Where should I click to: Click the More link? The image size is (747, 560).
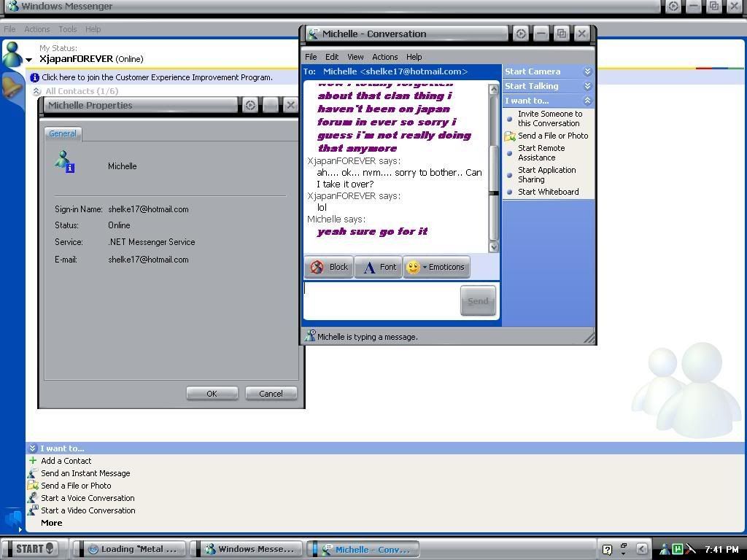click(x=52, y=523)
